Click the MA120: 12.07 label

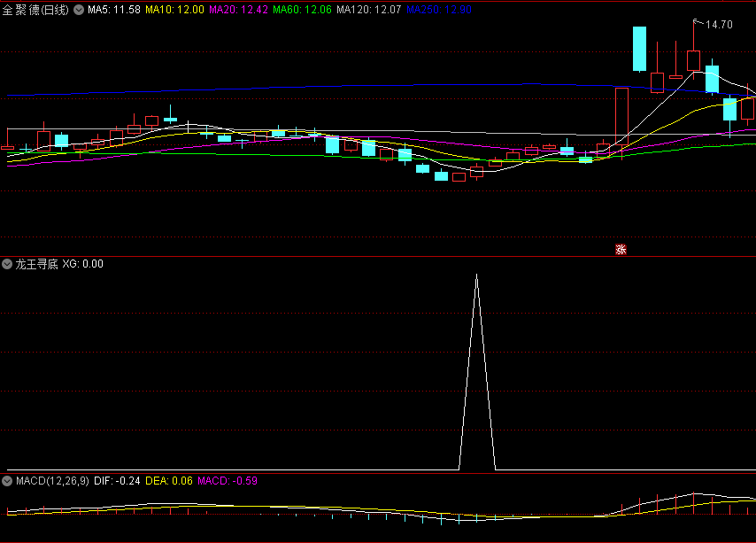369,10
